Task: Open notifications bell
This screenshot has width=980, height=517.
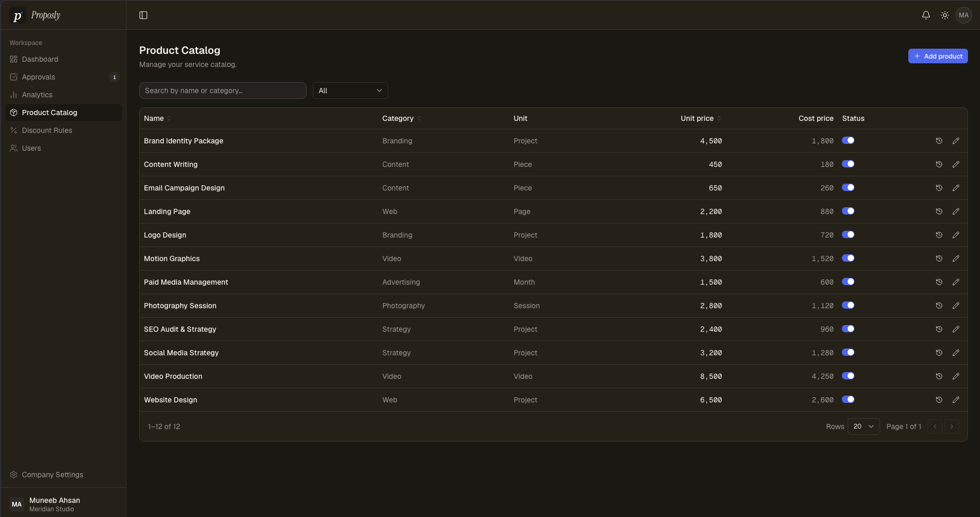Action: 926,15
